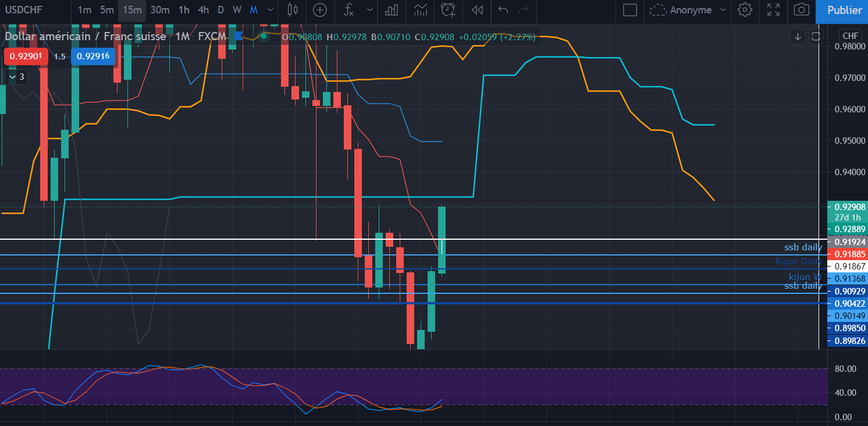Expand the timeframe list chevron after M
The height and width of the screenshot is (426, 868).
[x=270, y=10]
